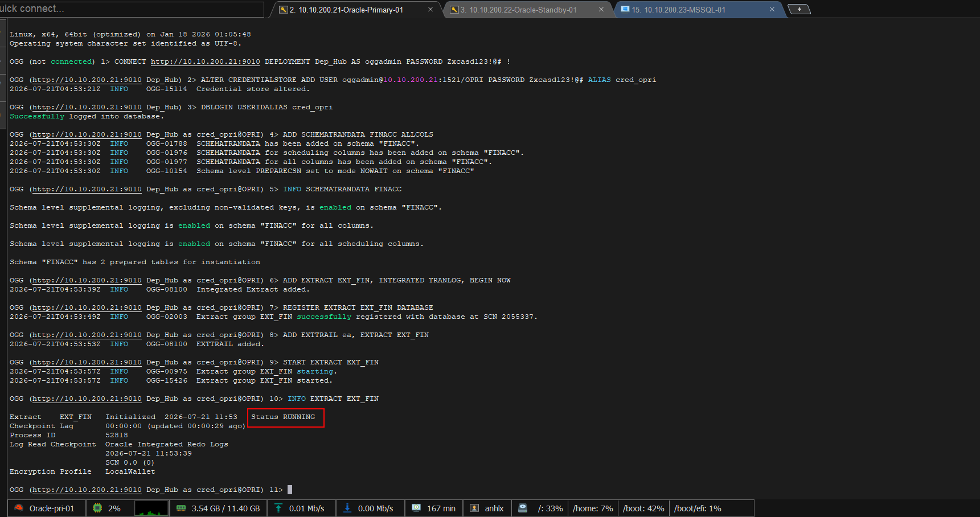Screen dimensions: 980x517
Task: Close the Oracle-Standby-01 session tab
Action: (601, 9)
